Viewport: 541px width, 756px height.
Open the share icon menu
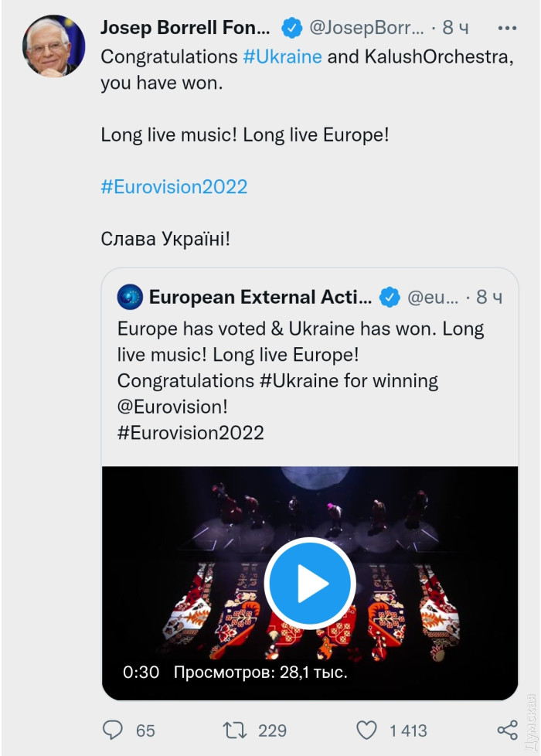click(507, 730)
